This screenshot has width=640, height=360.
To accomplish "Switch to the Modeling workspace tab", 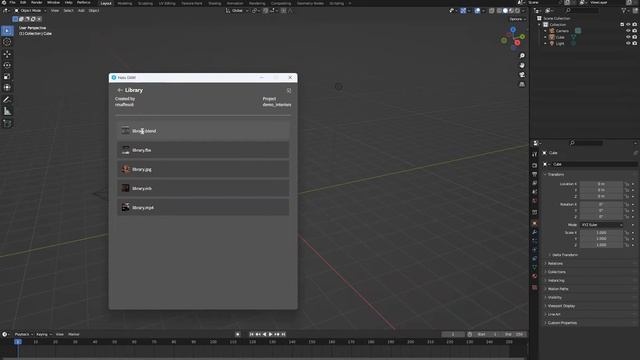I will (x=124, y=3).
